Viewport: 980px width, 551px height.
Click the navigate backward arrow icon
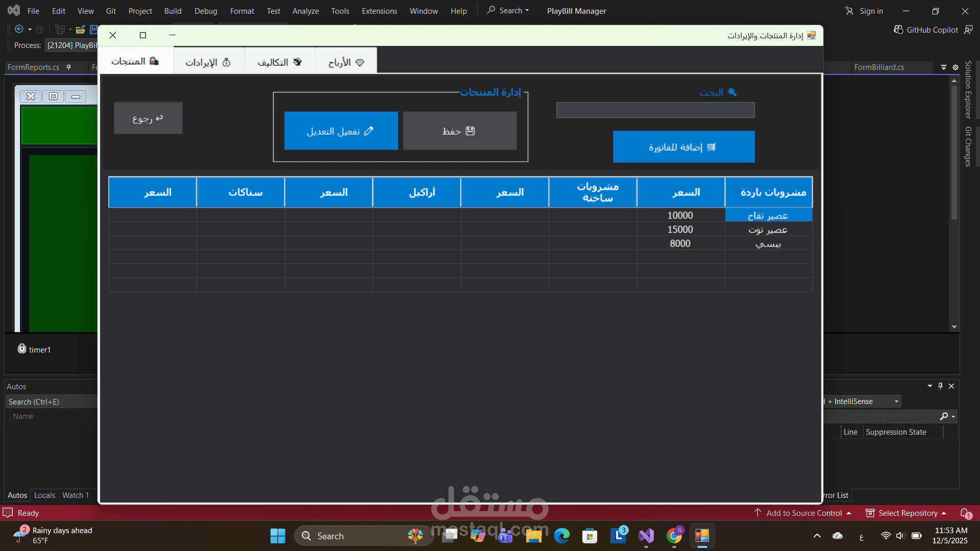[19, 29]
